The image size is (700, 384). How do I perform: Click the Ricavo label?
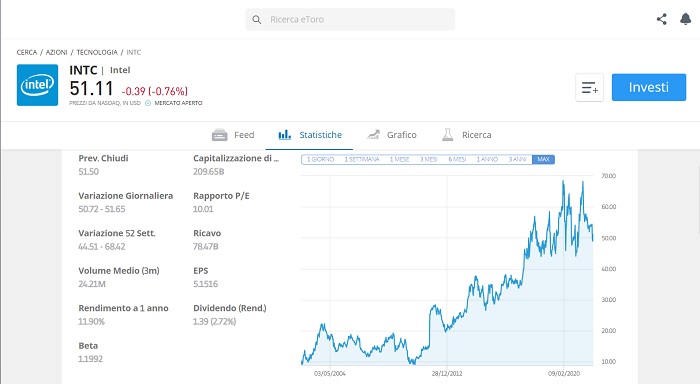[207, 233]
